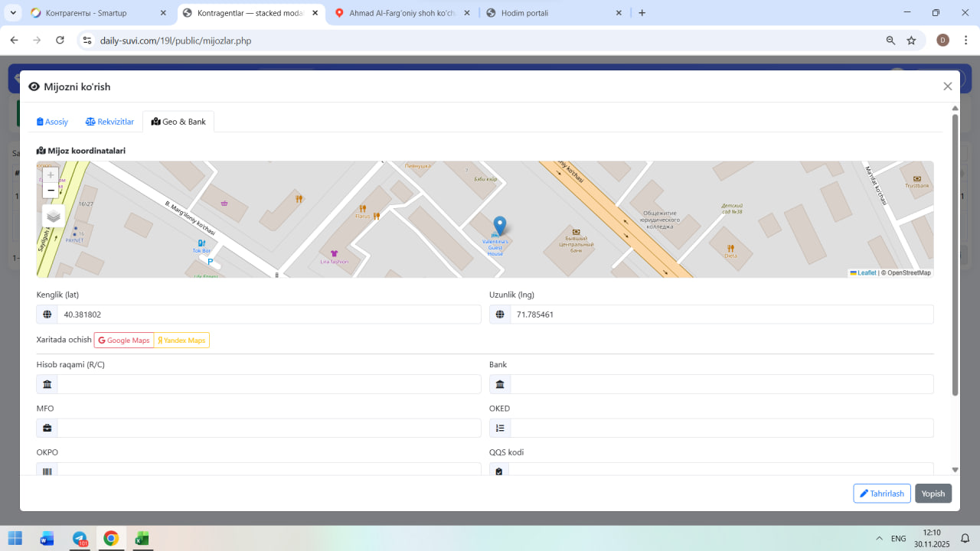Switch to the Rekvizitlar tab
This screenshot has width=980, height=551.
point(109,122)
